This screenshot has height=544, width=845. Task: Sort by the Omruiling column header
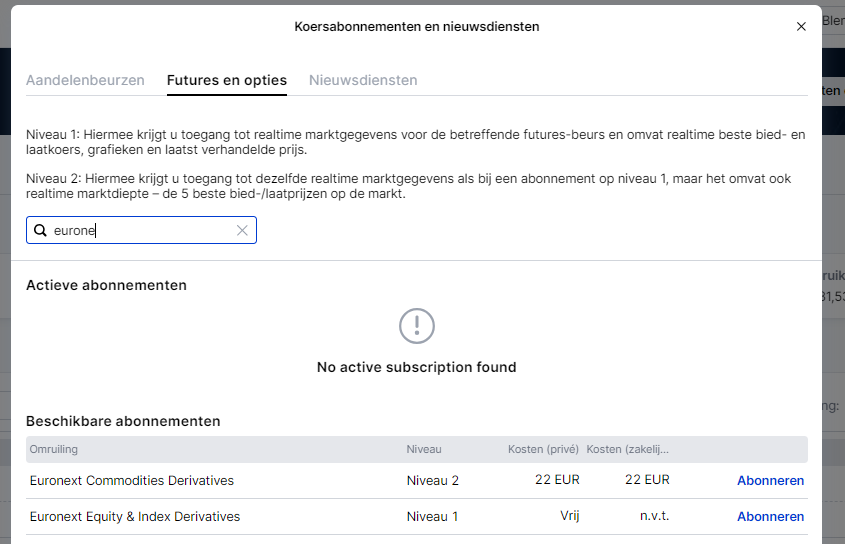coord(54,450)
